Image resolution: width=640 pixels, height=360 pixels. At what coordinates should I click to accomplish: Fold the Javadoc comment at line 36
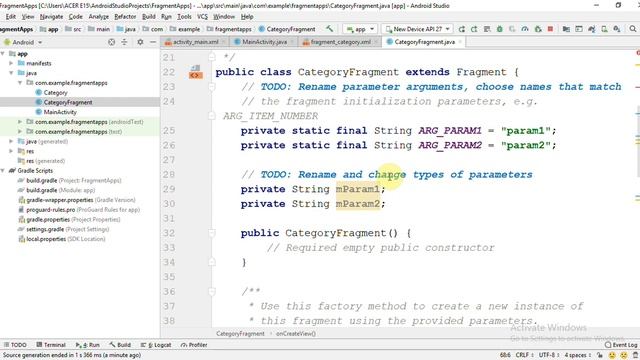tap(212, 291)
